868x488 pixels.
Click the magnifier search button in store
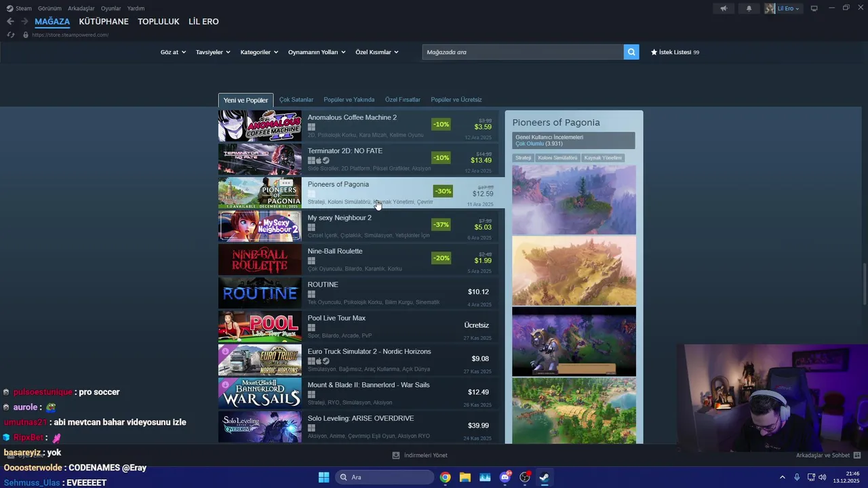(x=631, y=52)
